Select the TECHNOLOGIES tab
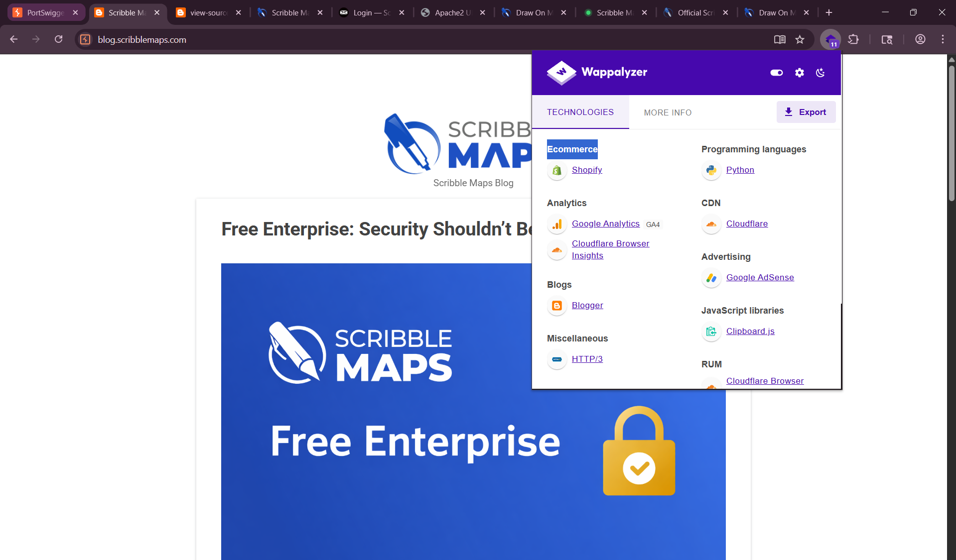Screen dimensions: 956x560 coord(580,112)
